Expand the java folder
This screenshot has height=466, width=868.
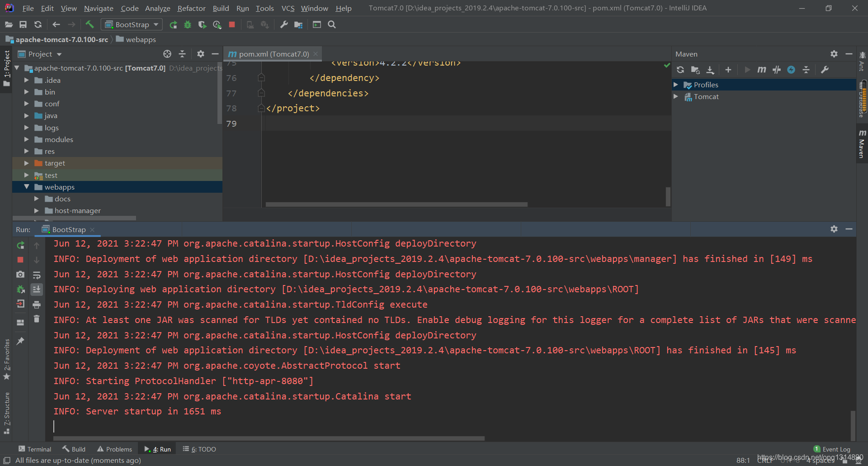click(x=27, y=116)
